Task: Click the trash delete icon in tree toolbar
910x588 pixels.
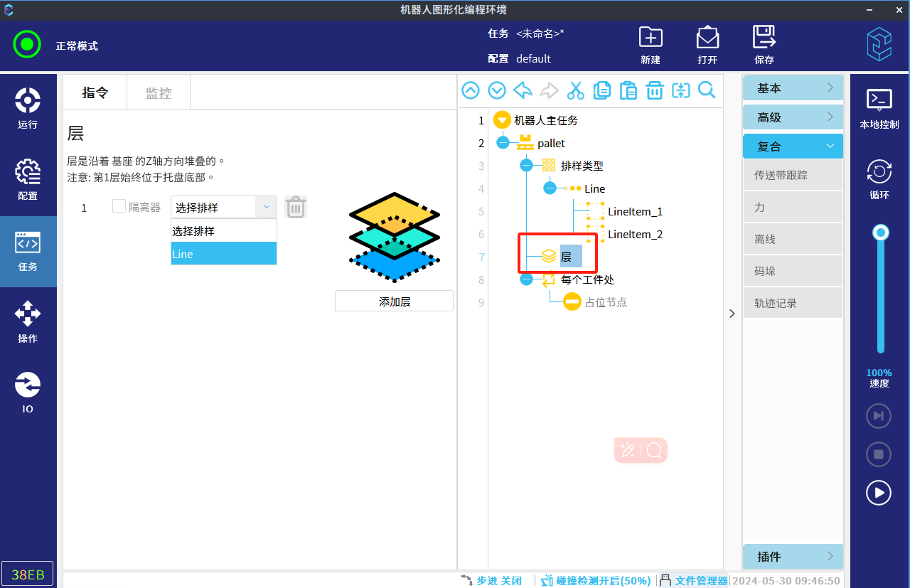Action: [654, 90]
